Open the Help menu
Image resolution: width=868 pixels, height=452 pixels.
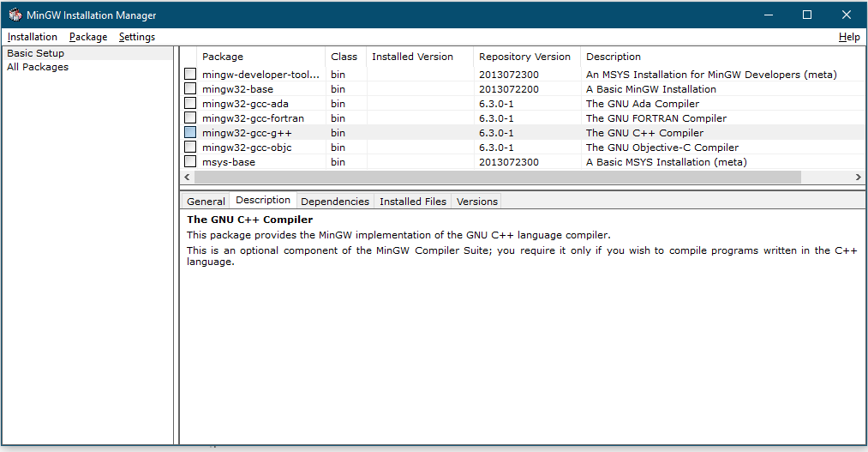pos(849,37)
